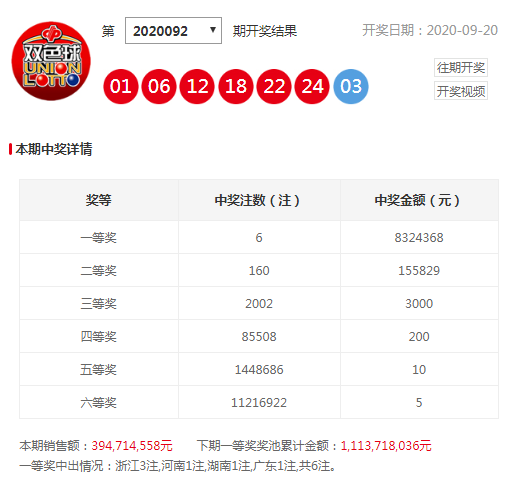
Task: Click red ball number 22
Action: (x=274, y=86)
